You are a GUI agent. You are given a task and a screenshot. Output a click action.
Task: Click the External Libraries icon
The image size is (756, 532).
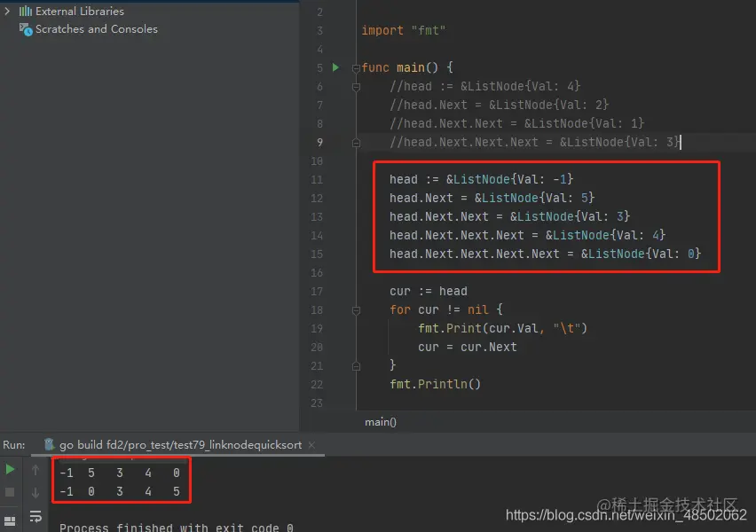26,11
